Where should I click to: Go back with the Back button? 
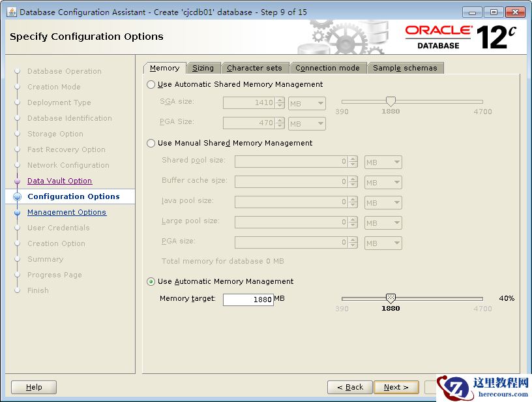click(350, 387)
